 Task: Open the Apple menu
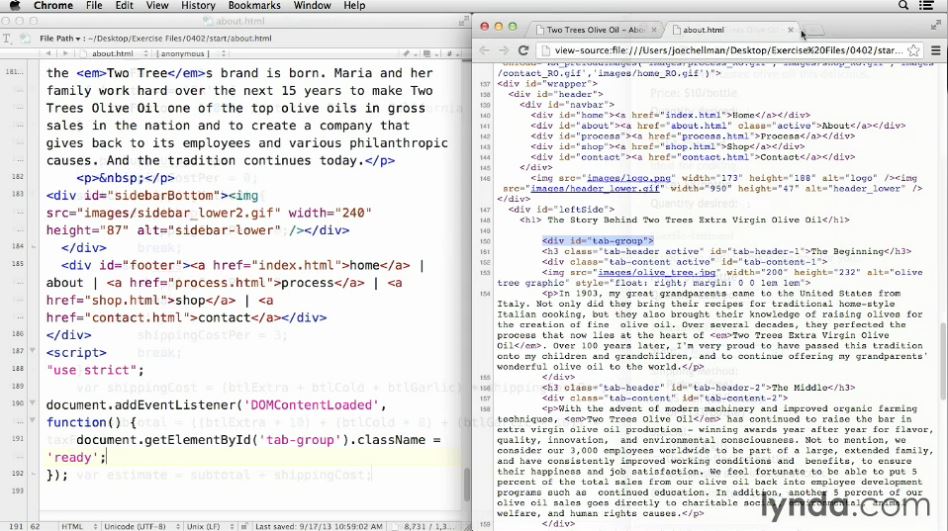(15, 5)
